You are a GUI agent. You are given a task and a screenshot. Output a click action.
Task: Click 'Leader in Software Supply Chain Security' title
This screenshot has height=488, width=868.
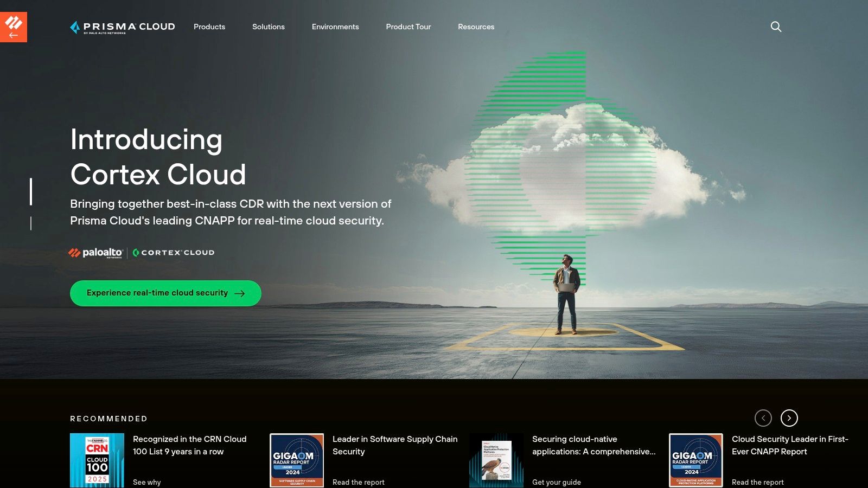click(395, 445)
